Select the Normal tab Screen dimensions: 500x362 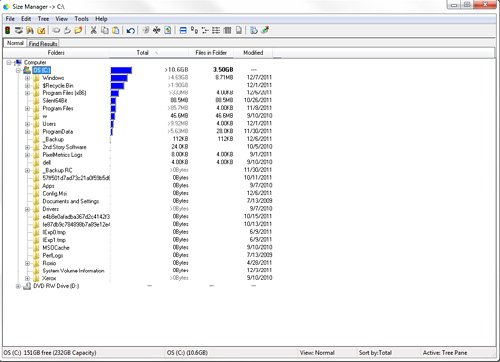[x=15, y=43]
